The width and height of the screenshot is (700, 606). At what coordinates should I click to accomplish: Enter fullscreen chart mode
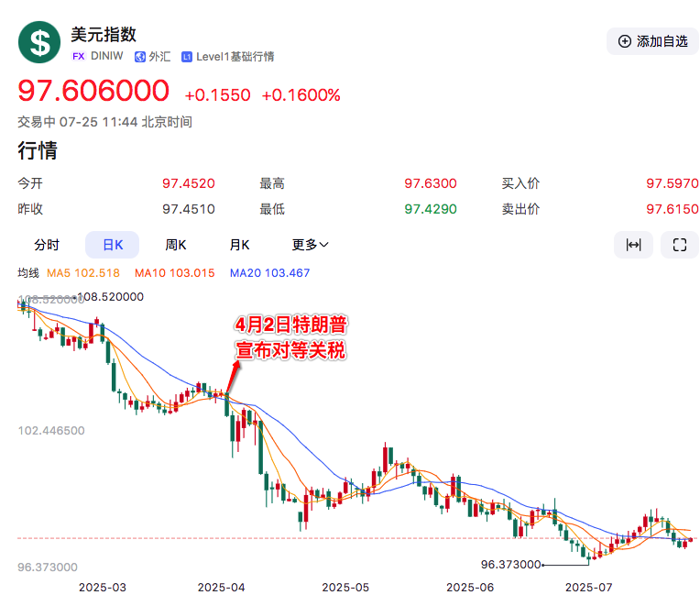click(679, 245)
